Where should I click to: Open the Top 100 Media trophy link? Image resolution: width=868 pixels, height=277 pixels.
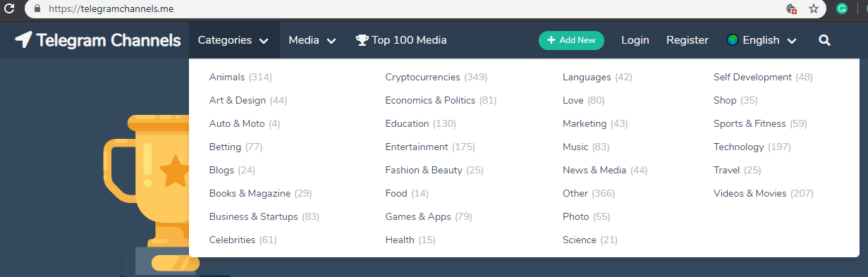pos(401,40)
